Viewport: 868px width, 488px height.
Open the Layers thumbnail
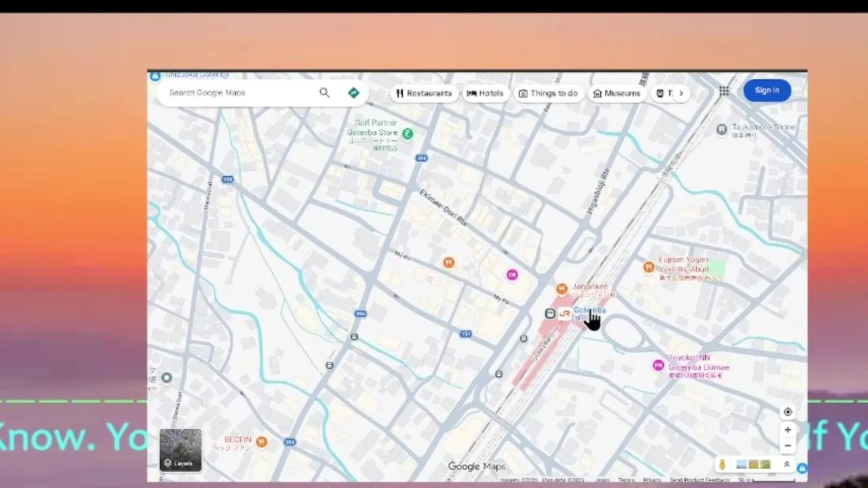[x=180, y=449]
